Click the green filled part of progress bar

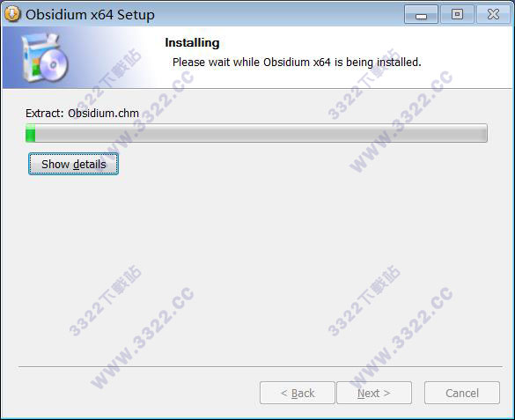point(31,133)
